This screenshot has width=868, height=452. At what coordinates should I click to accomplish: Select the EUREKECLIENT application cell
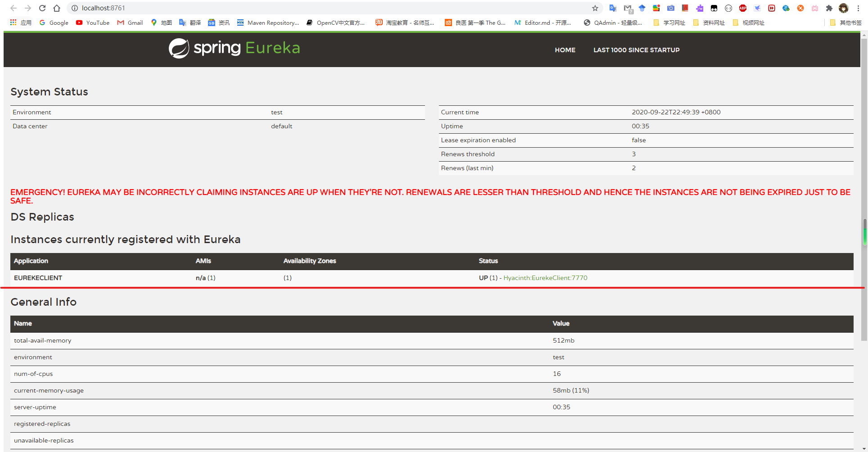tap(38, 278)
